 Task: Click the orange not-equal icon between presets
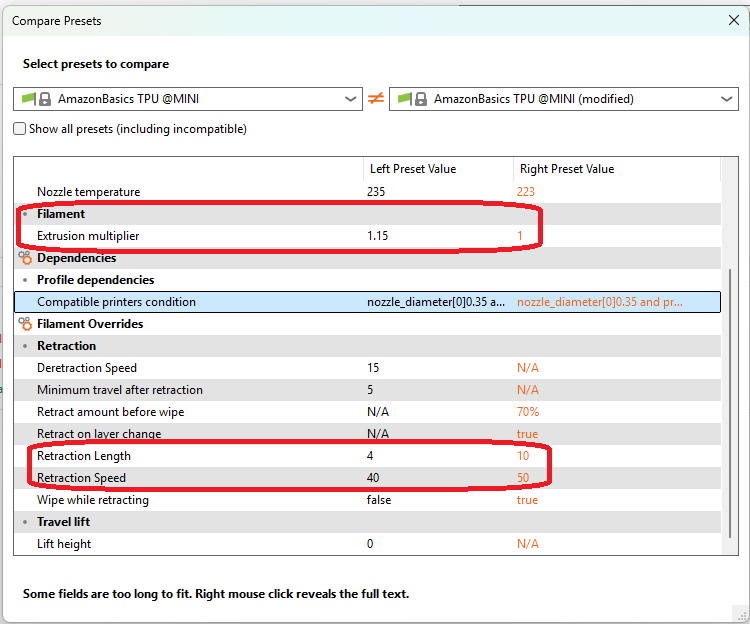376,99
